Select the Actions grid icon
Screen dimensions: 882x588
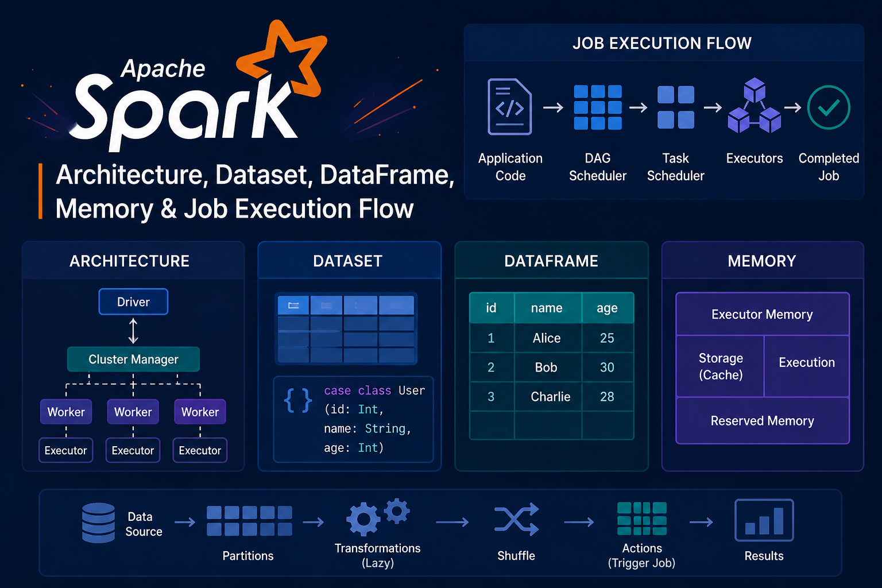coord(642,519)
